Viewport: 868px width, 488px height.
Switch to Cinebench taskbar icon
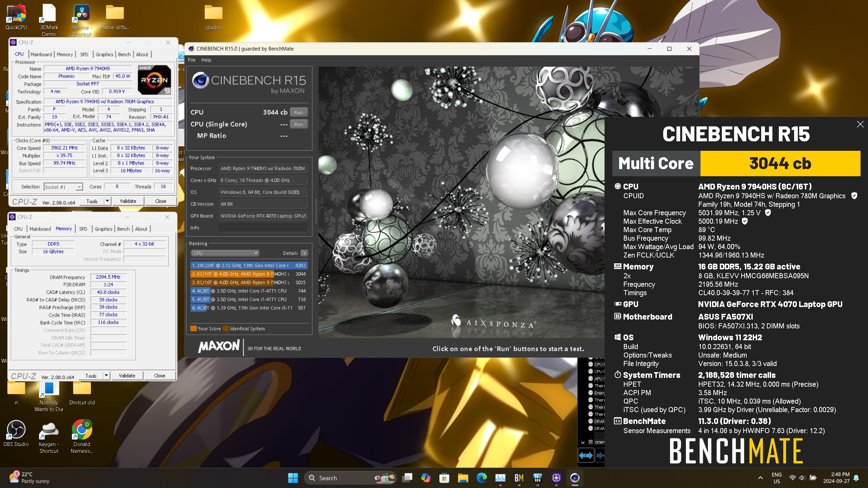pyautogui.click(x=575, y=478)
